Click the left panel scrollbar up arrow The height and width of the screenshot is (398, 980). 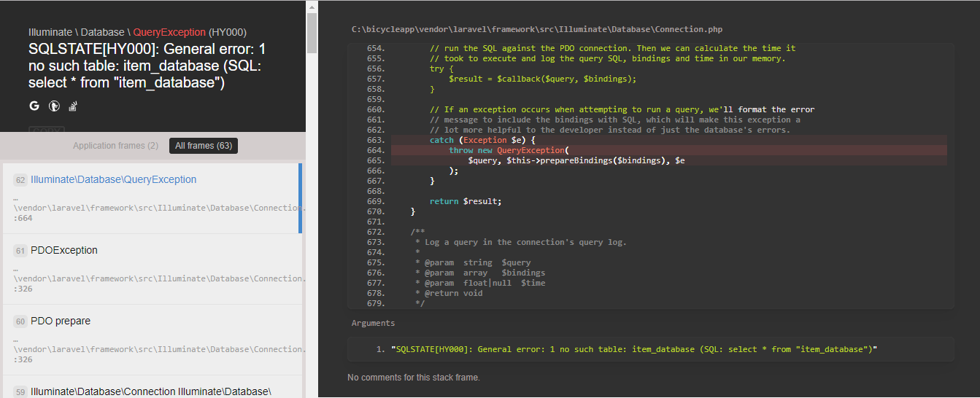312,6
